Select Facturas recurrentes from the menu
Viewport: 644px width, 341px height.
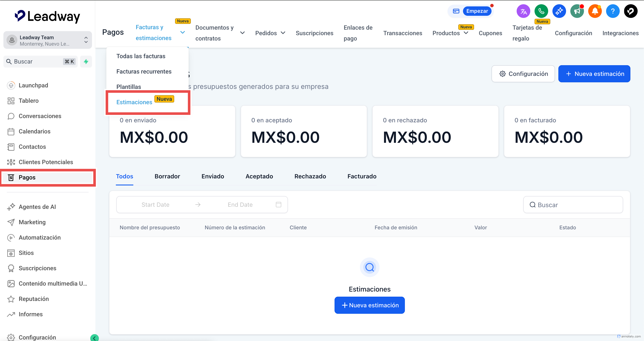point(144,72)
